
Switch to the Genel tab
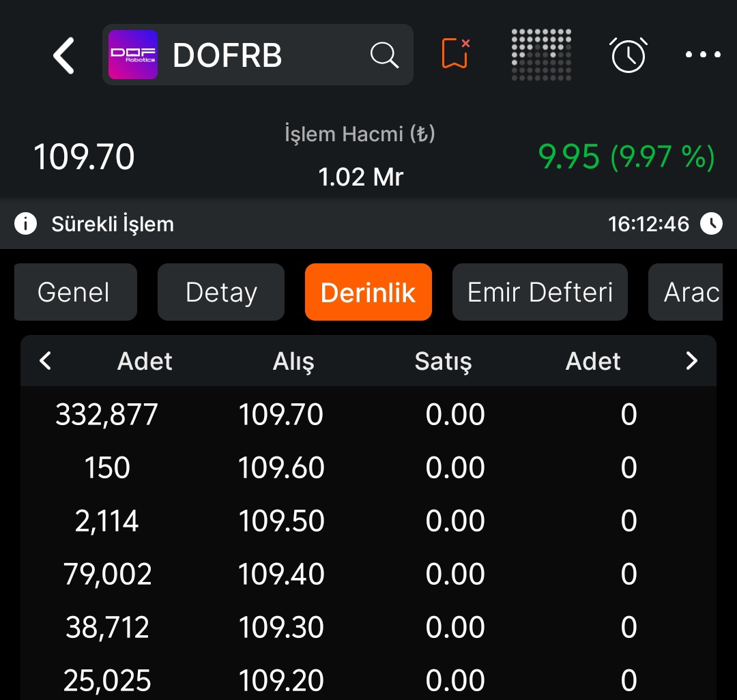click(75, 292)
